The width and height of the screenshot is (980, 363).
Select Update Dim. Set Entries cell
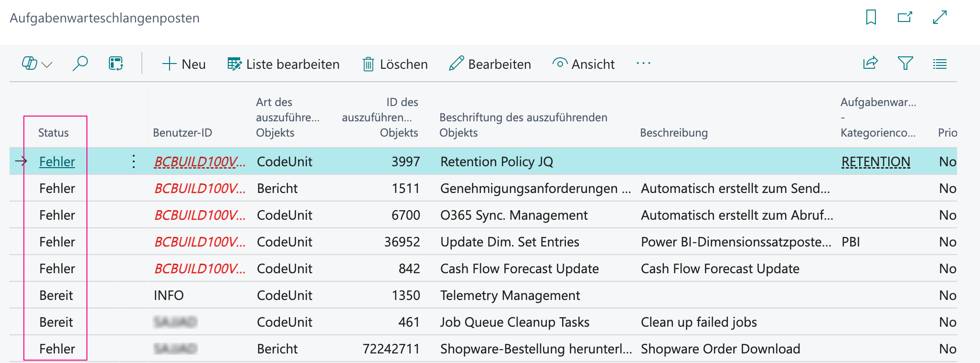[x=510, y=242]
